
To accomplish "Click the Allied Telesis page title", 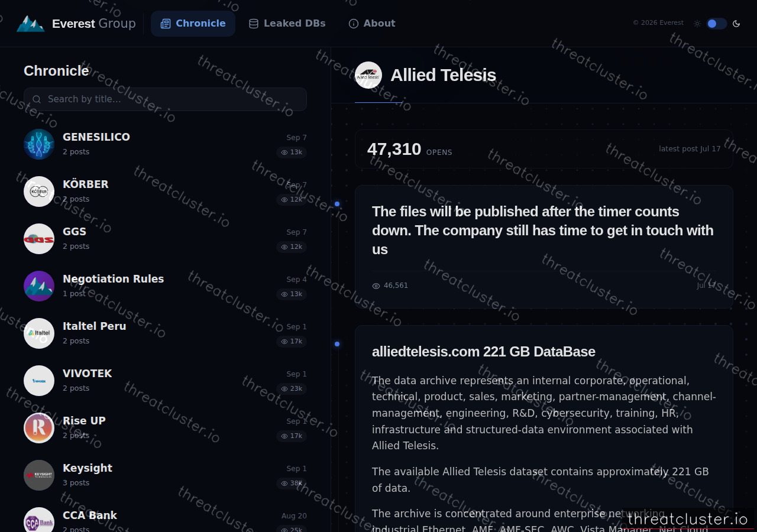I will point(444,75).
